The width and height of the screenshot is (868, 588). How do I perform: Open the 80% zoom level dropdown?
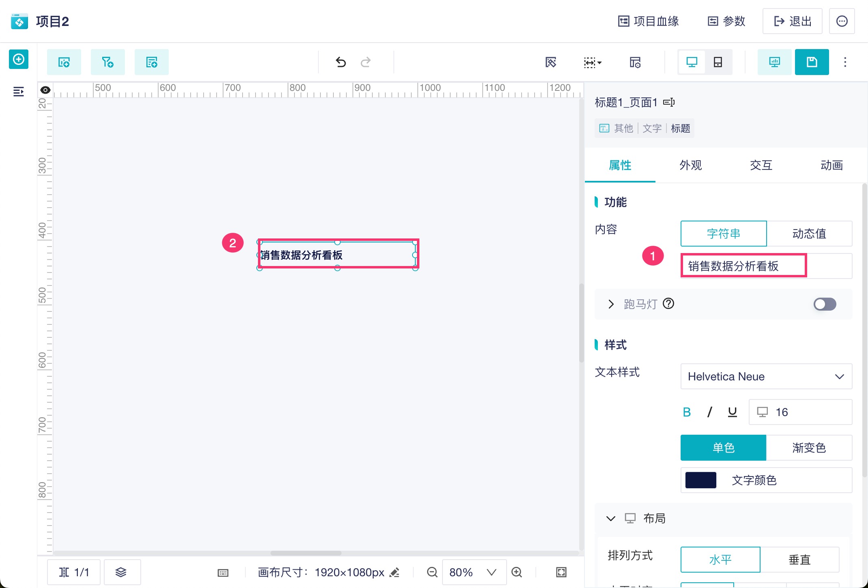click(474, 572)
